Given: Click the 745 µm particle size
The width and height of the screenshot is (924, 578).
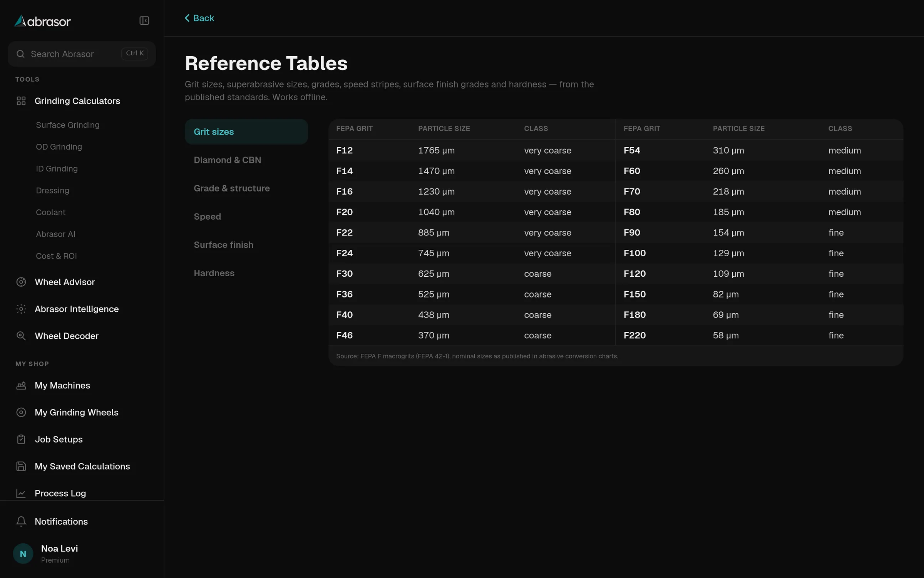Looking at the screenshot, I should (x=434, y=253).
